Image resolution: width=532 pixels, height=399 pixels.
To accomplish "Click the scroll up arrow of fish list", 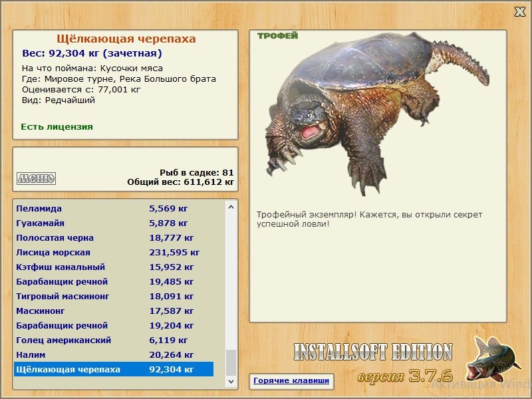I will pyautogui.click(x=231, y=207).
